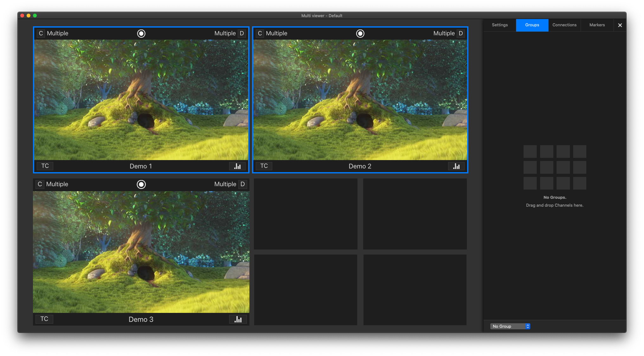This screenshot has width=644, height=356.
Task: Click the D button on Demo 2
Action: (461, 33)
